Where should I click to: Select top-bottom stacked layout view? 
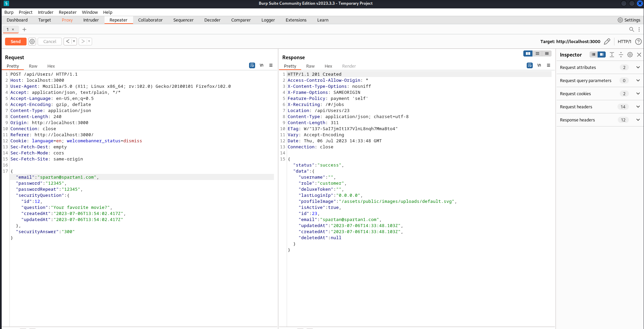pos(537,53)
